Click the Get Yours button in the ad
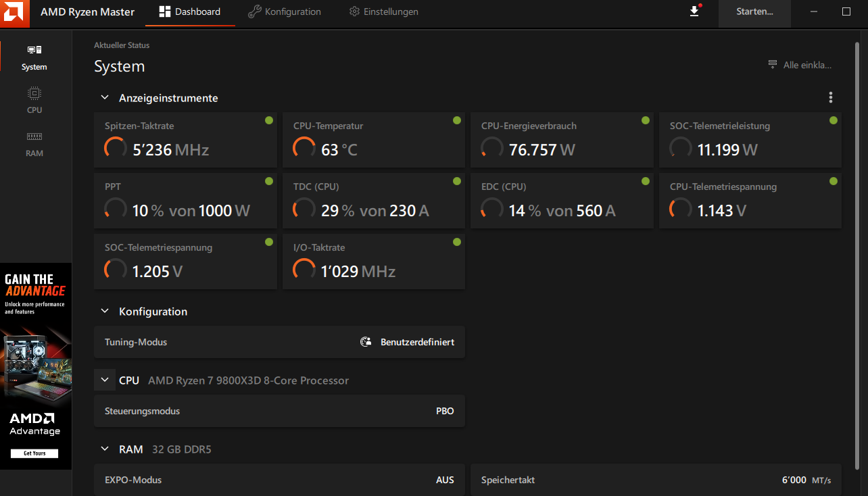868x496 pixels. pyautogui.click(x=34, y=453)
